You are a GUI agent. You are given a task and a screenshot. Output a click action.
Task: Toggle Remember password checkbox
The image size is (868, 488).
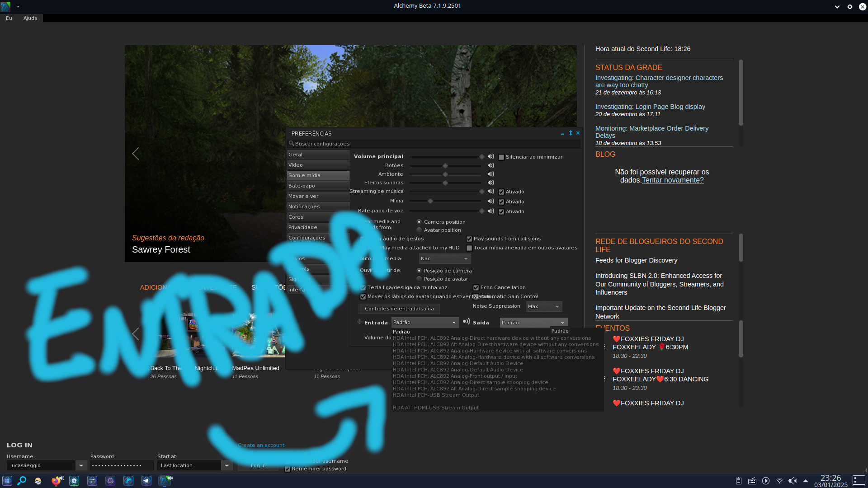click(287, 469)
